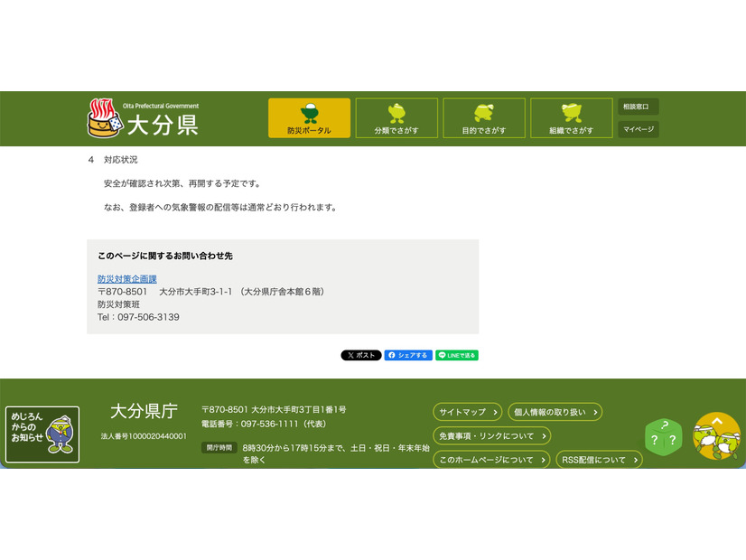Open the 防災対策企画課 link
This screenshot has width=746, height=560.
coord(127,279)
